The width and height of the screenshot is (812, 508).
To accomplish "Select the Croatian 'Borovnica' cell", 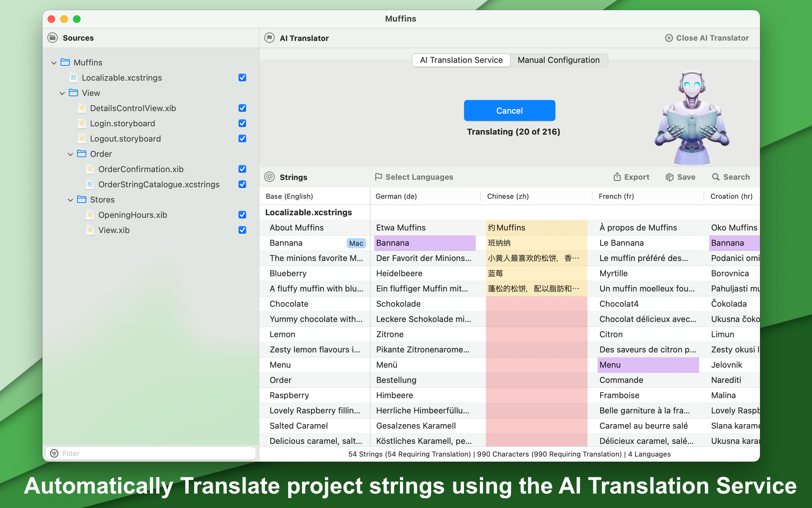I will (x=735, y=273).
